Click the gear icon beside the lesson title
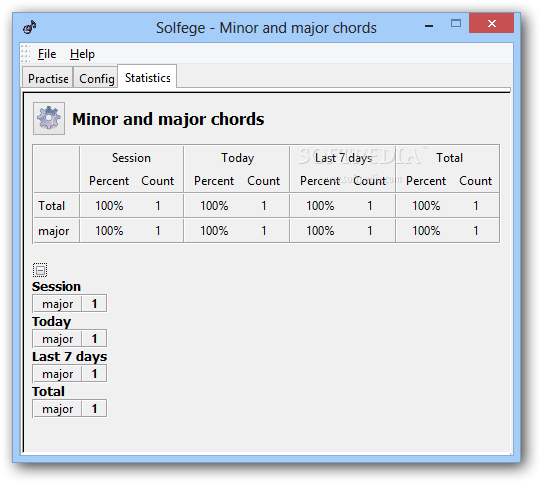541x483 pixels. click(x=49, y=118)
